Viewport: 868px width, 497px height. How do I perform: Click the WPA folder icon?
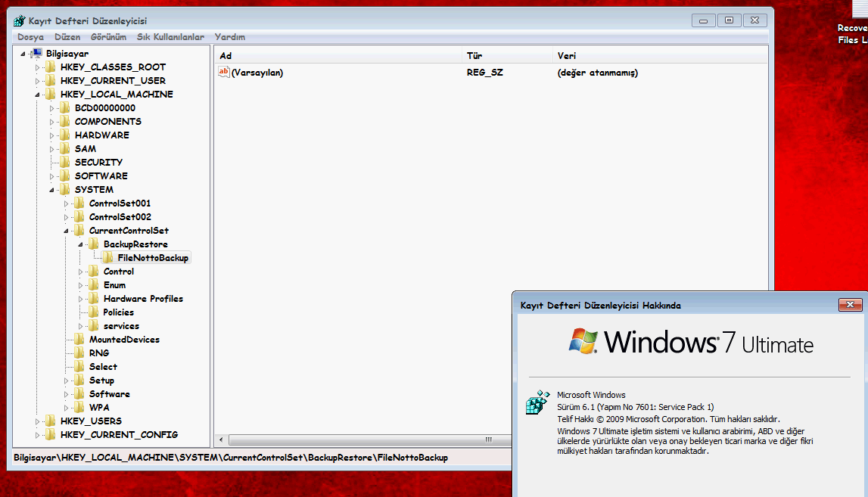point(79,407)
